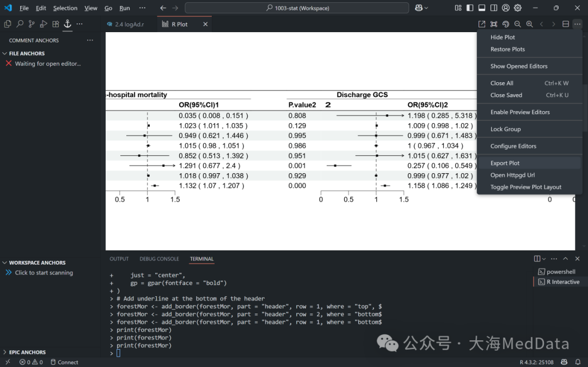Screen dimensions: 588x367
Task: Click the Copilot icon in title bar
Action: [419, 8]
